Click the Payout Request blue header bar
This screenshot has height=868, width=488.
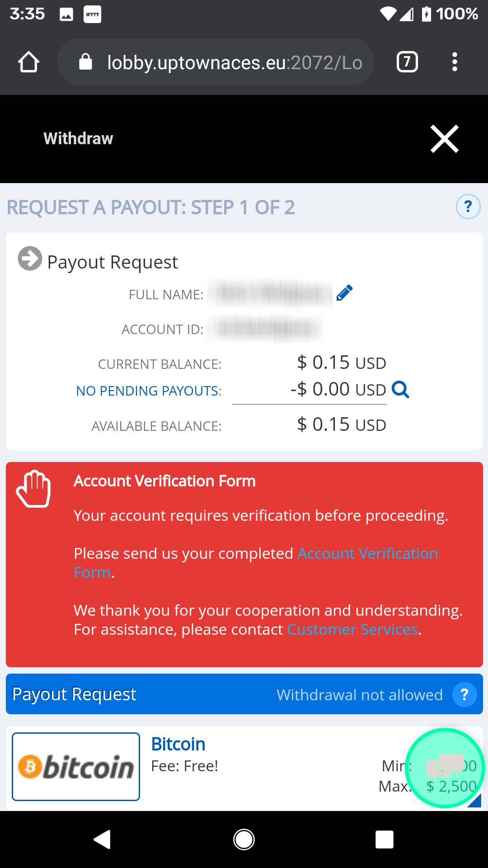coord(244,694)
